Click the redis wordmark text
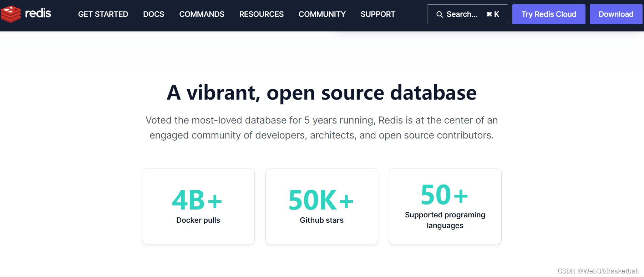 (x=38, y=14)
